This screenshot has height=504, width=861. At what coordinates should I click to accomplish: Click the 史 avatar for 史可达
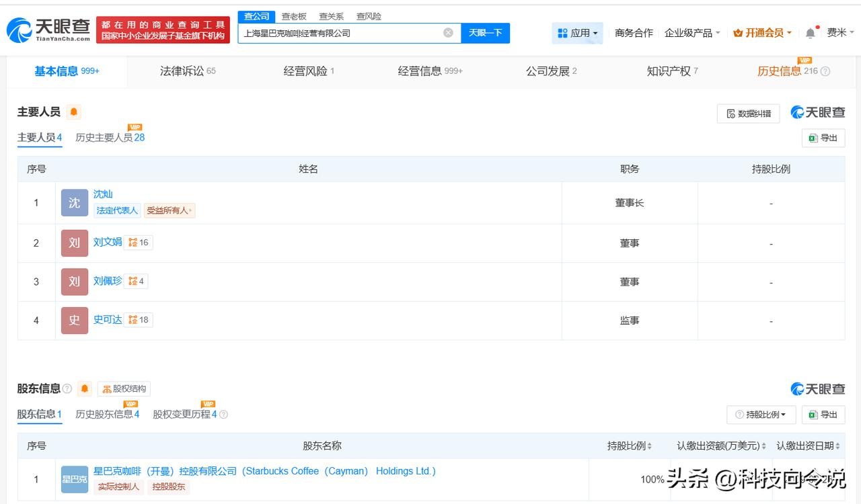(x=75, y=321)
